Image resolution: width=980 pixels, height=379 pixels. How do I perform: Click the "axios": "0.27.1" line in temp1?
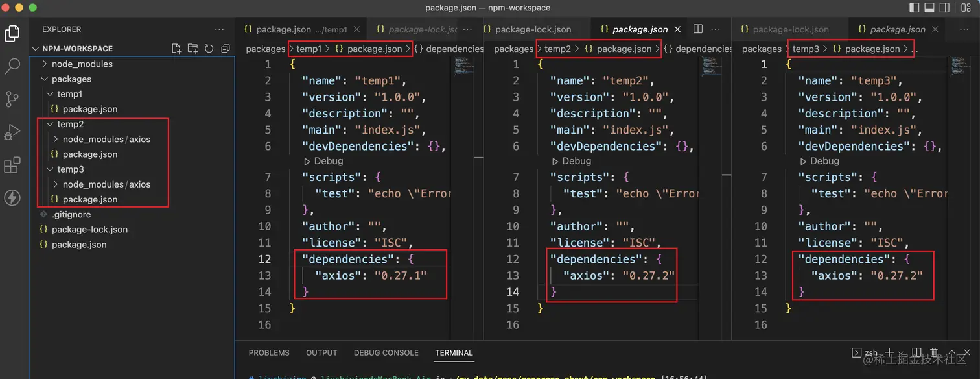(371, 275)
